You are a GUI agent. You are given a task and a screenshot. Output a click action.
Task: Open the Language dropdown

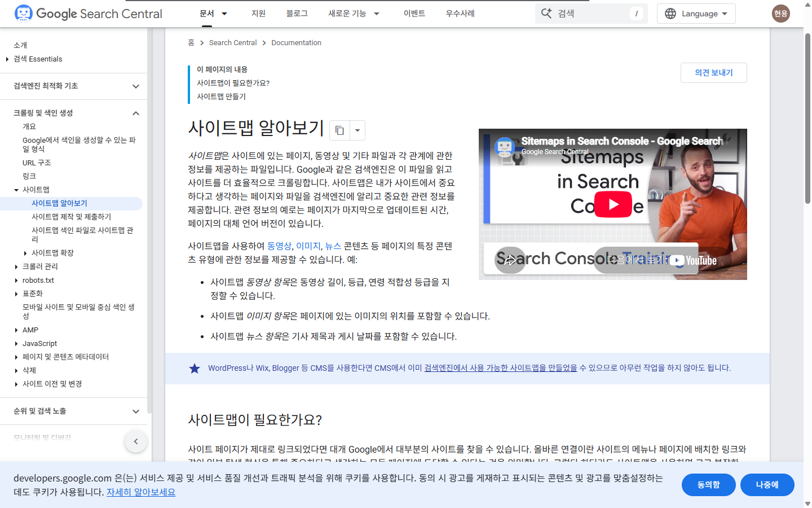(696, 14)
